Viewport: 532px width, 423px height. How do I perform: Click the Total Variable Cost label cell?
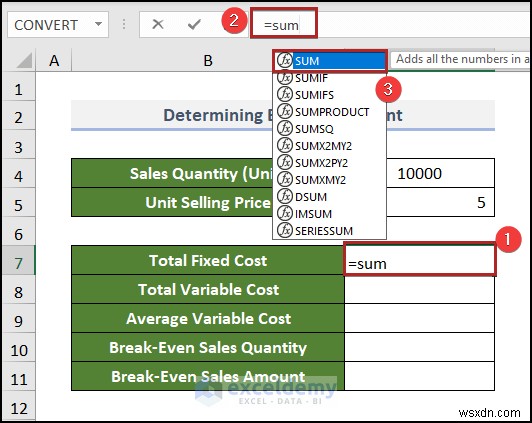coord(208,289)
